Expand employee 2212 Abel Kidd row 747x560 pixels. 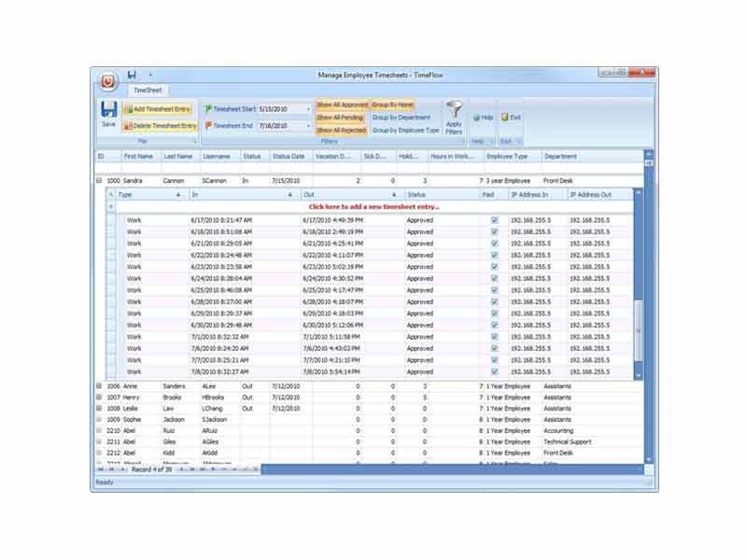click(x=99, y=453)
